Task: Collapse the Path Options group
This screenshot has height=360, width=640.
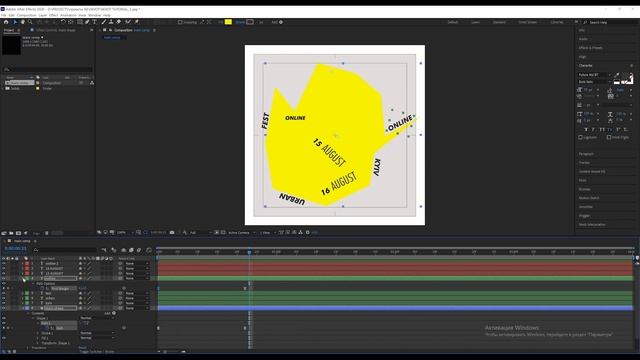Action: [33, 284]
